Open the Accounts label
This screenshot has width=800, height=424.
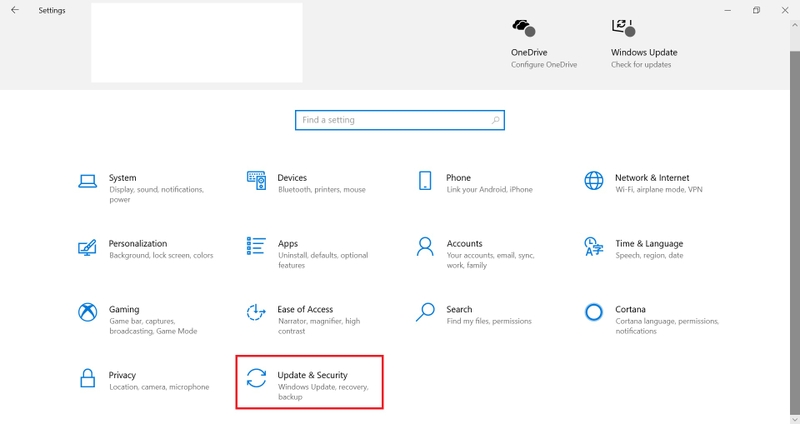pos(464,243)
